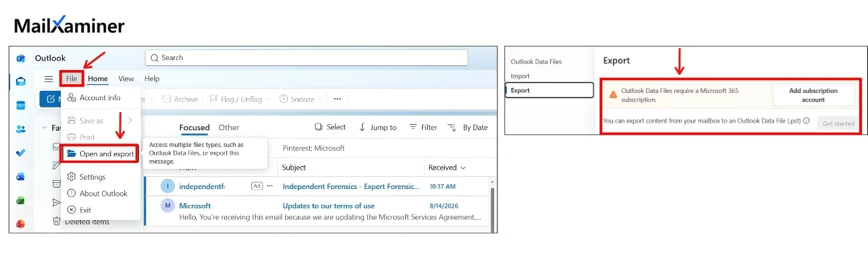
Task: Select Account info in the File menu
Action: [x=100, y=97]
